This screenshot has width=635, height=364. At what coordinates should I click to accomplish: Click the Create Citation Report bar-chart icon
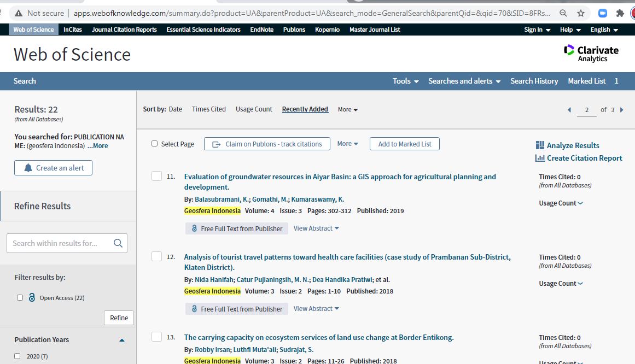[540, 158]
